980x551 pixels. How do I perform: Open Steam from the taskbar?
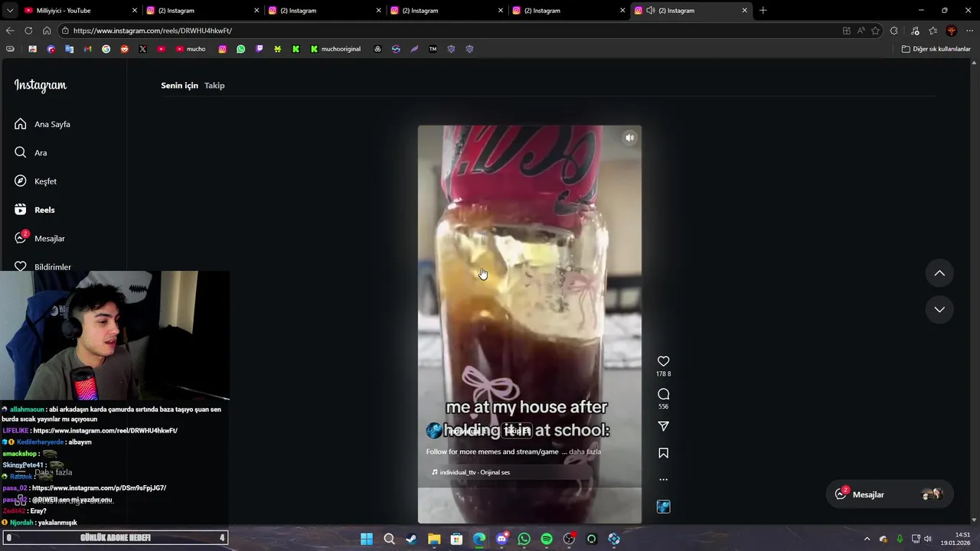click(412, 539)
